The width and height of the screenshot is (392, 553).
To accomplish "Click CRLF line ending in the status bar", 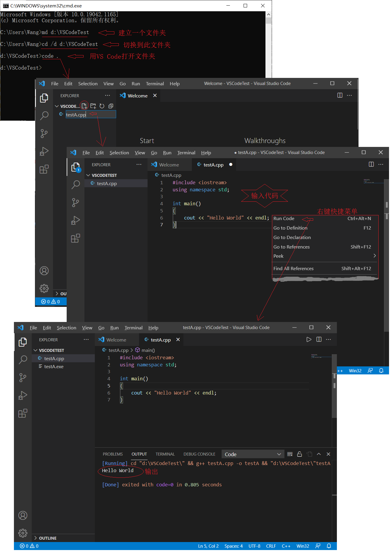I will 271,546.
